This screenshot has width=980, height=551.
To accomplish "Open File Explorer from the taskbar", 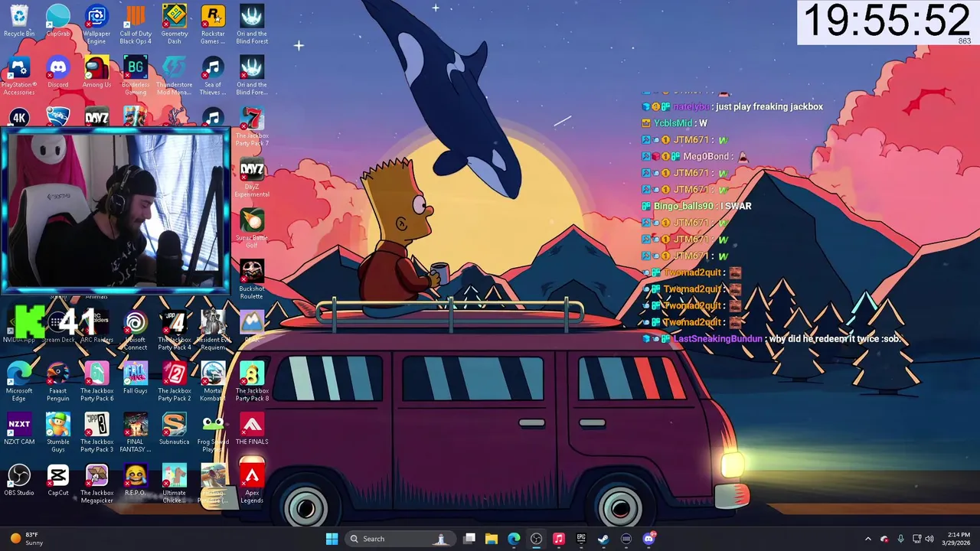I will (492, 539).
